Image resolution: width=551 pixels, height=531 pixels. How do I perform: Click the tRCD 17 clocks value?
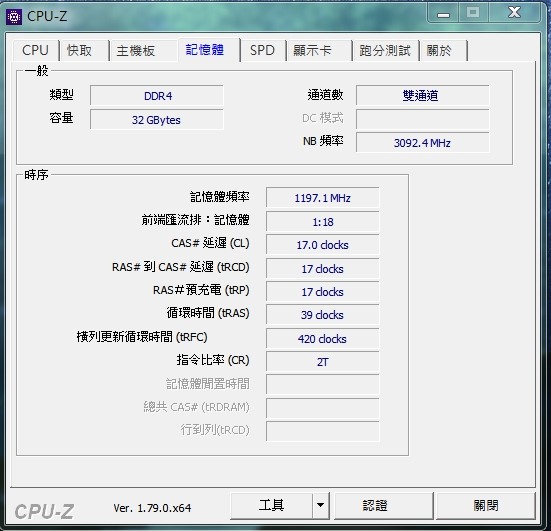coord(323,268)
